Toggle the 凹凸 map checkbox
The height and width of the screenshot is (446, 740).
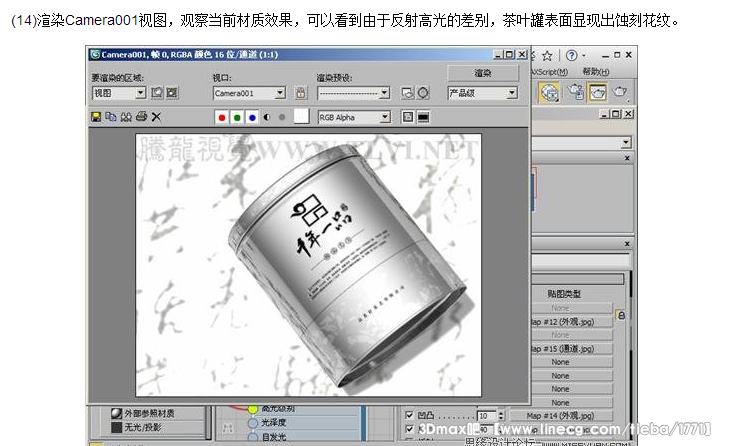409,415
